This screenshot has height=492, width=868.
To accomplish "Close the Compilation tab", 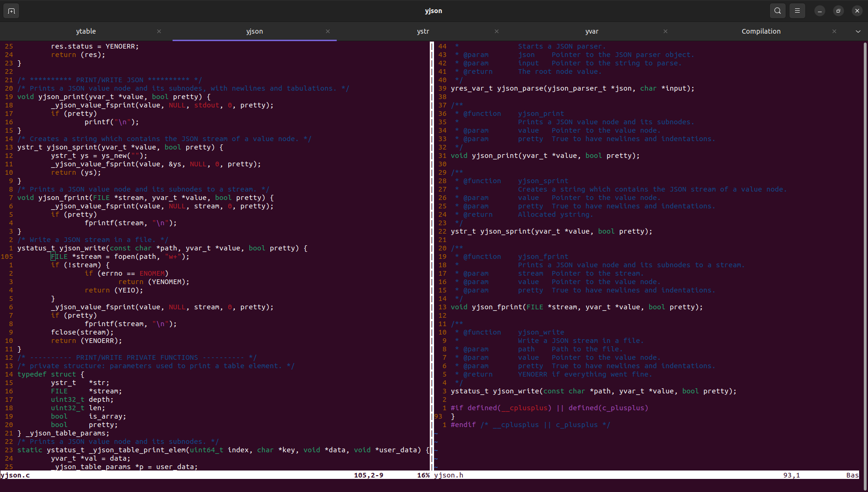I will (834, 31).
